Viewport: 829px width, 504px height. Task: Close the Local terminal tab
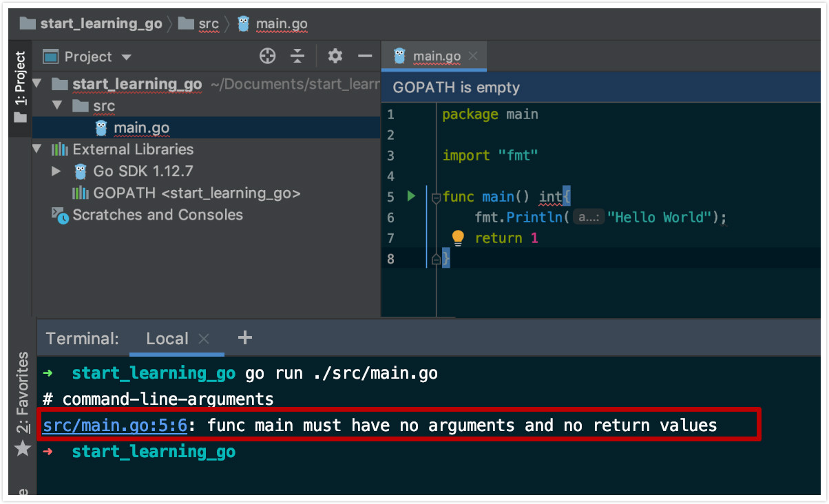204,339
